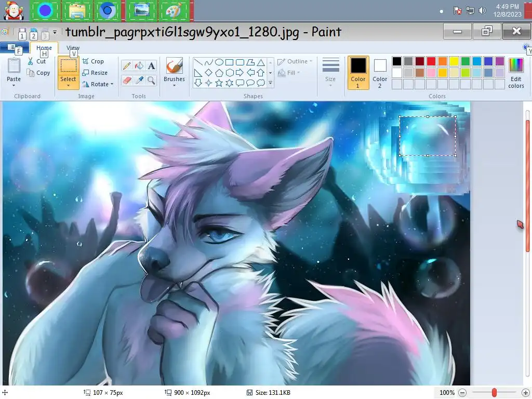The image size is (532, 399).
Task: Open Customize Quick Access Toolbar dropdown
Action: 55,32
